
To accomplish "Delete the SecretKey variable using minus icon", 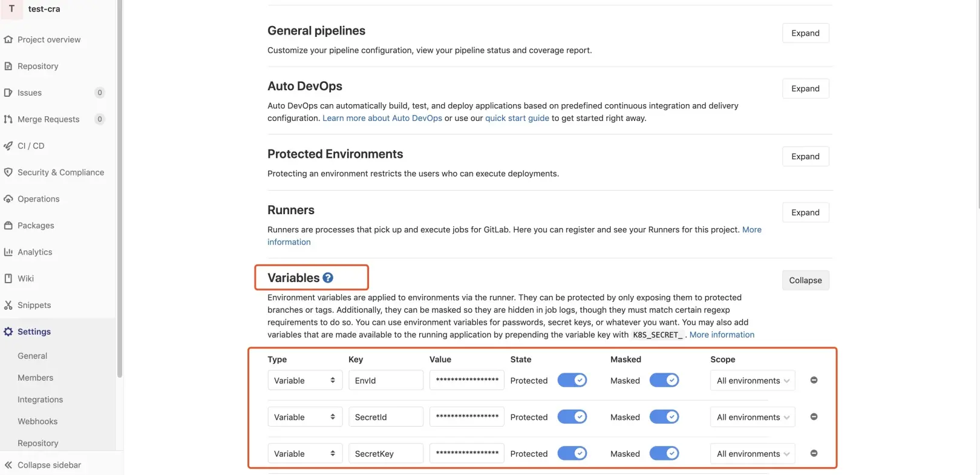I will pyautogui.click(x=814, y=453).
